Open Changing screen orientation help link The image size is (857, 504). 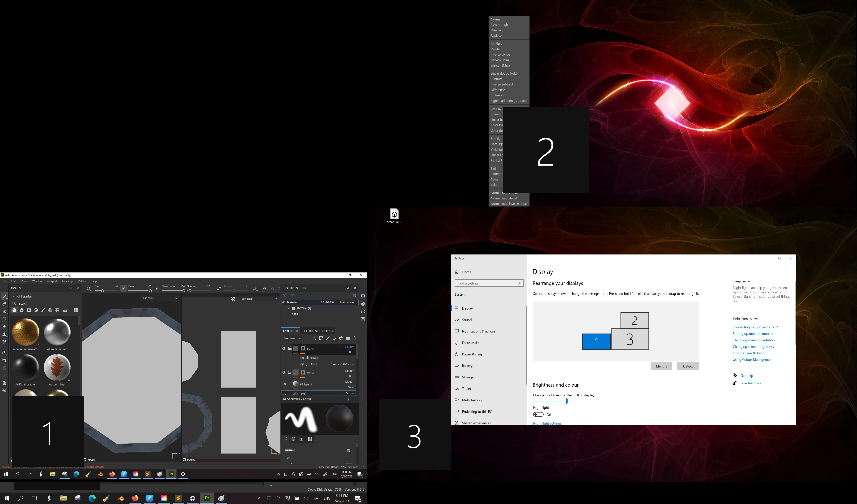753,340
